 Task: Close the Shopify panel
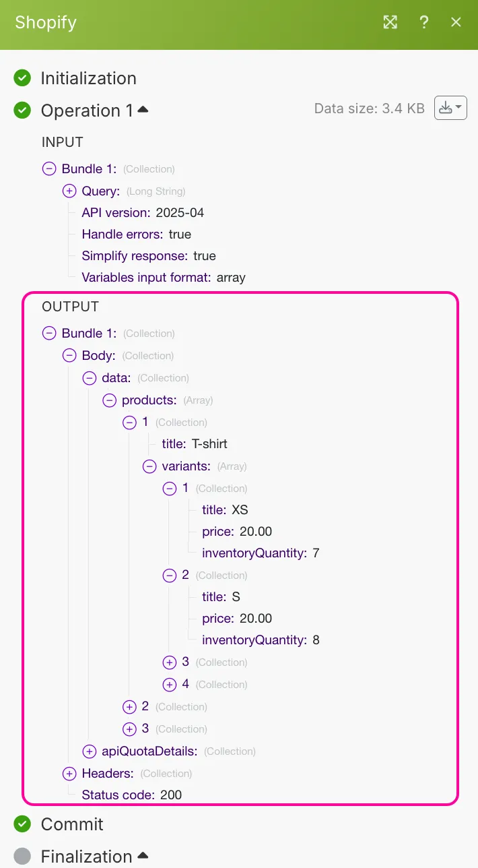tap(456, 22)
